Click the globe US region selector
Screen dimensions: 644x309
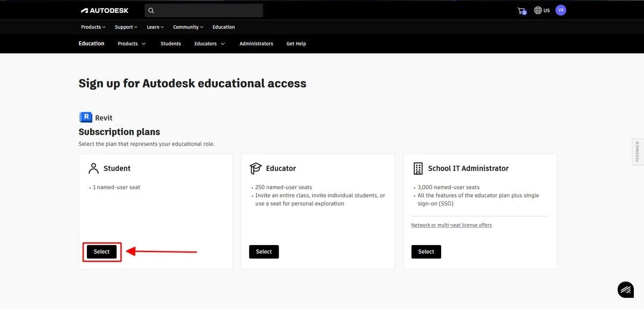(x=542, y=10)
